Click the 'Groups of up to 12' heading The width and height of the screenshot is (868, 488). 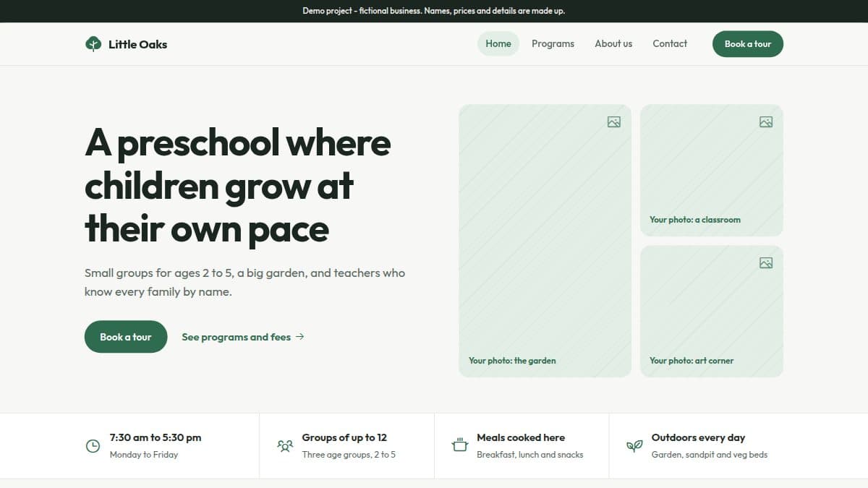344,437
